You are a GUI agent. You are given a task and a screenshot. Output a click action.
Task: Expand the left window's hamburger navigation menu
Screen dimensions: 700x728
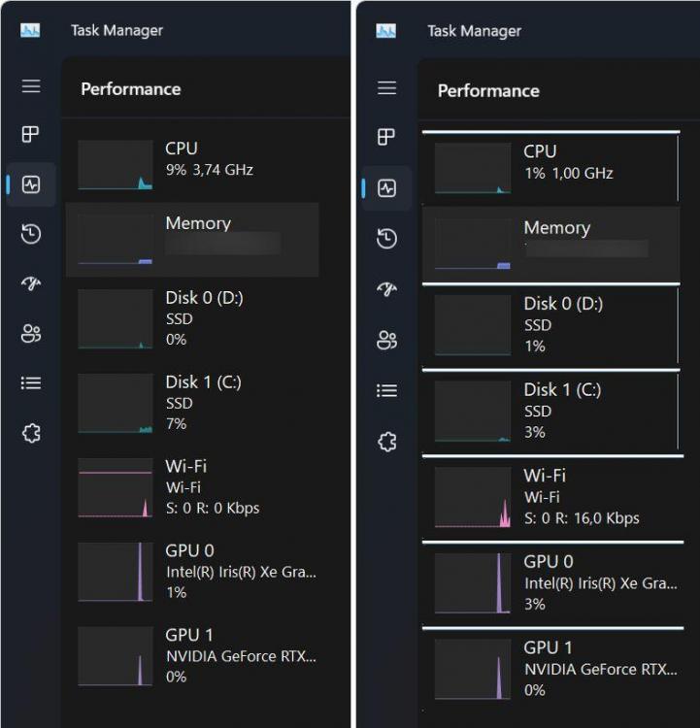31,86
